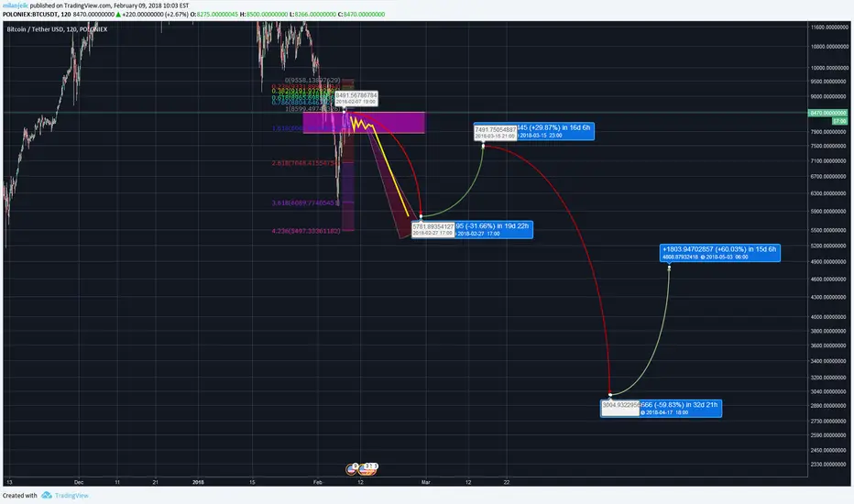Image resolution: width=854 pixels, height=504 pixels.
Task: Select the blue label showing -59.83% in 32d 21h
Action: coord(680,408)
